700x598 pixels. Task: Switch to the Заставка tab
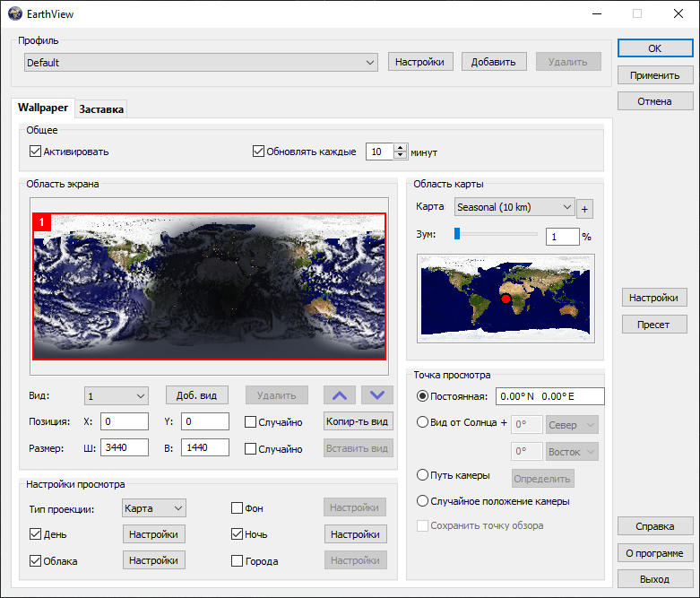pyautogui.click(x=101, y=109)
